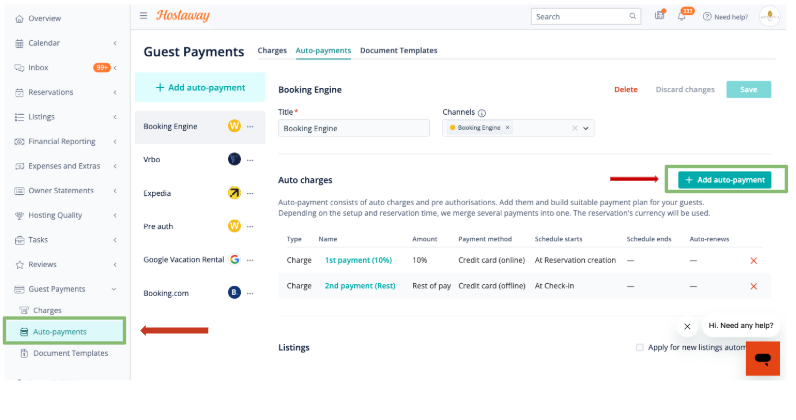Expand the Reservations sidebar menu
This screenshot has width=796, height=420.
[115, 92]
